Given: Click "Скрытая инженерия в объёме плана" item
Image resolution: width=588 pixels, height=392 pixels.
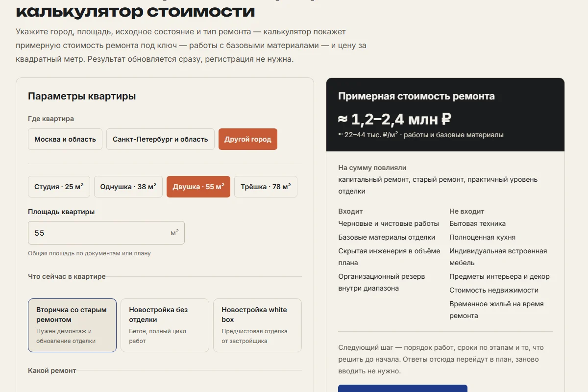Looking at the screenshot, I should point(390,257).
